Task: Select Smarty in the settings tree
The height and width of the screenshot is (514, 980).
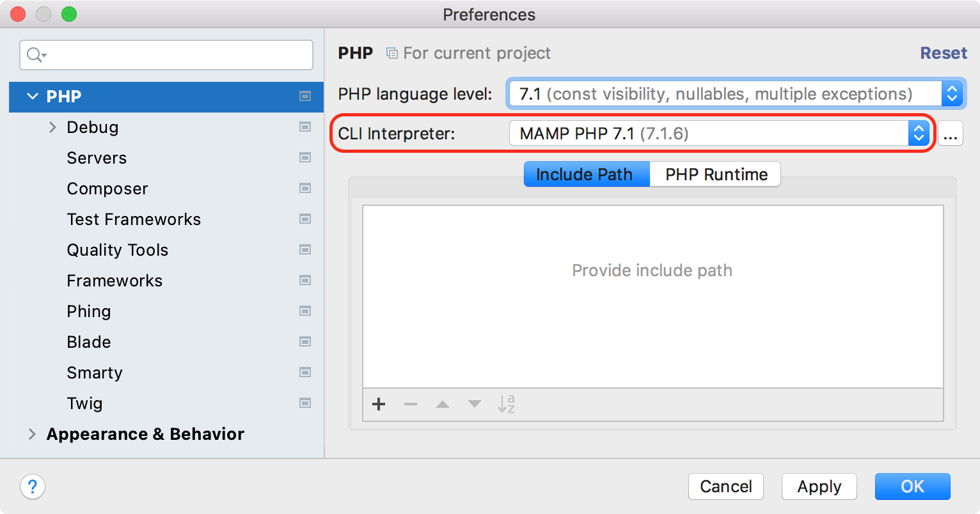Action: coord(95,373)
